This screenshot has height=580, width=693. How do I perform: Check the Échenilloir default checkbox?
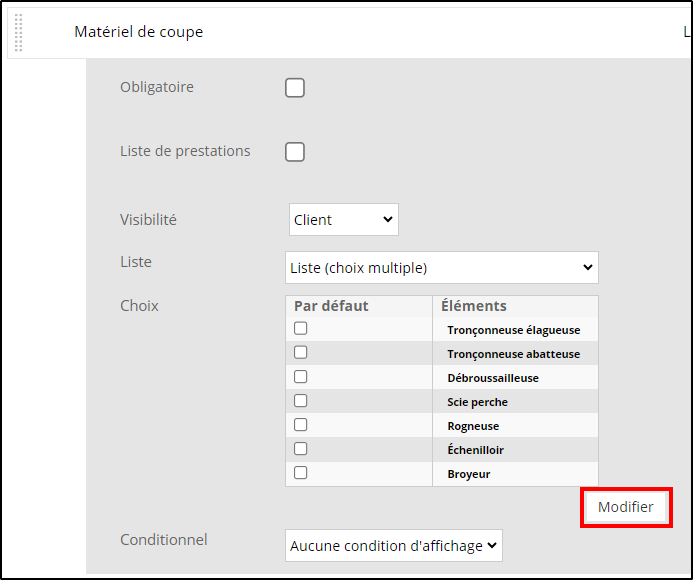coord(301,449)
